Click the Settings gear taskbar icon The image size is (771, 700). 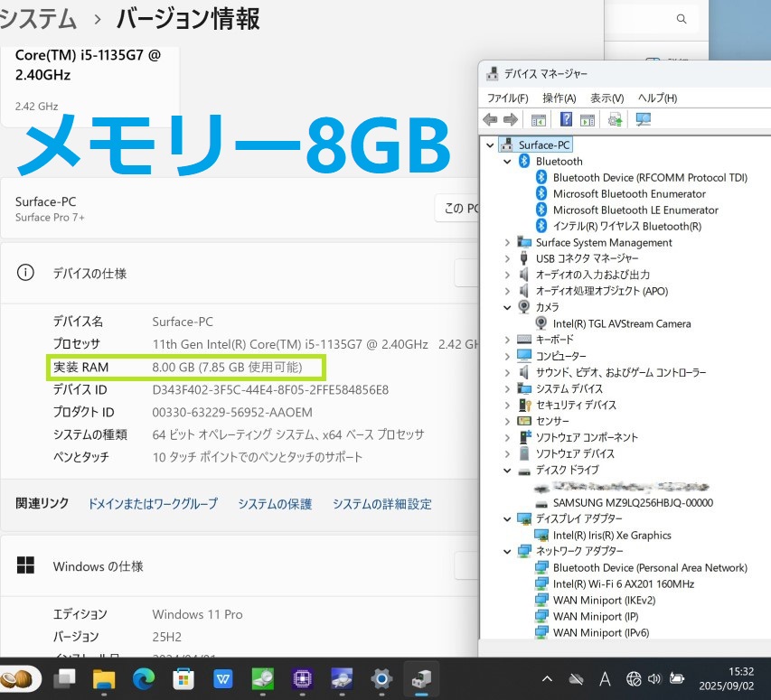382,677
